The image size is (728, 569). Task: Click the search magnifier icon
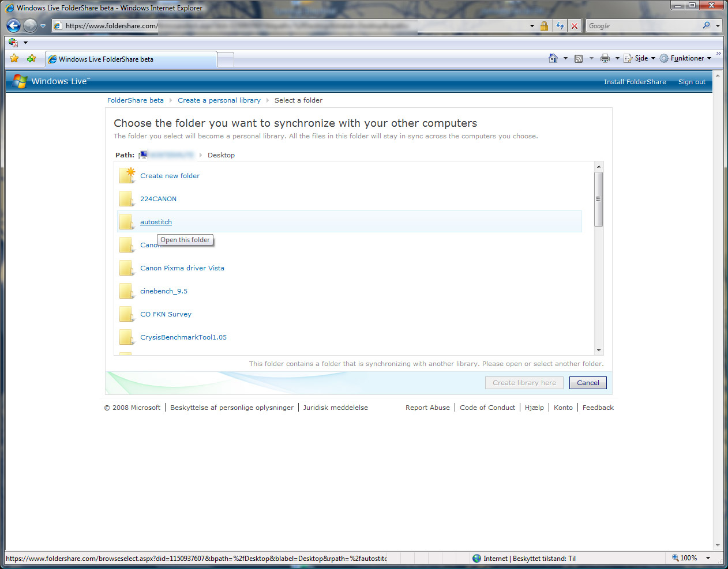coord(706,25)
